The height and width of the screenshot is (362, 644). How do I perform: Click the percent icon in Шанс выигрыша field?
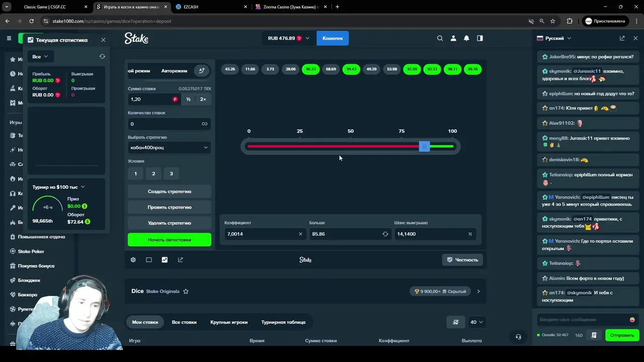tap(470, 234)
